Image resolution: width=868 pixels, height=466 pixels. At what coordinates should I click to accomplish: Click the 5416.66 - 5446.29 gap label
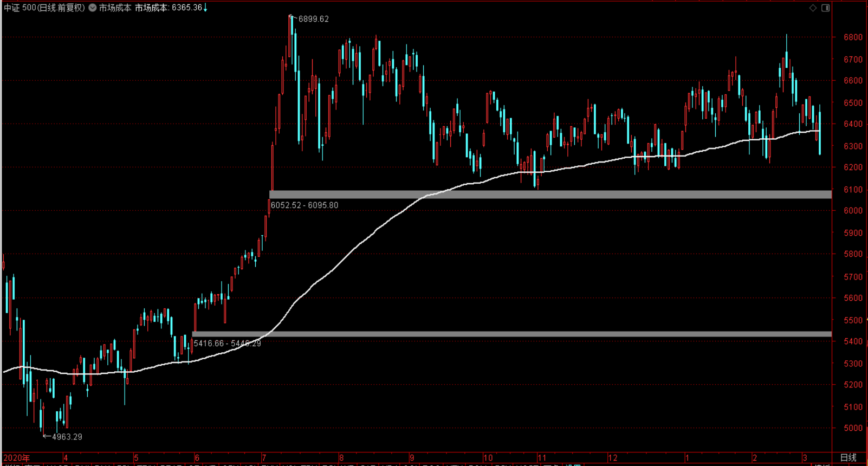tap(228, 344)
